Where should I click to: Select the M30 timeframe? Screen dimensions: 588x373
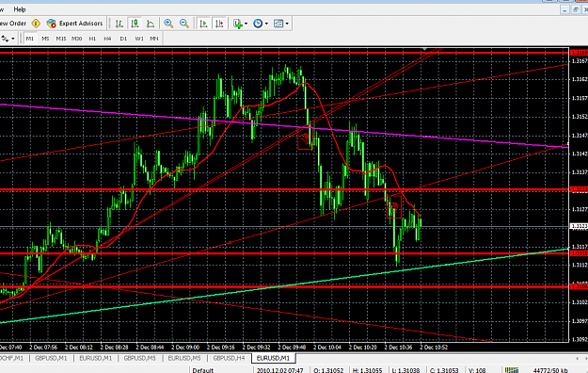76,39
